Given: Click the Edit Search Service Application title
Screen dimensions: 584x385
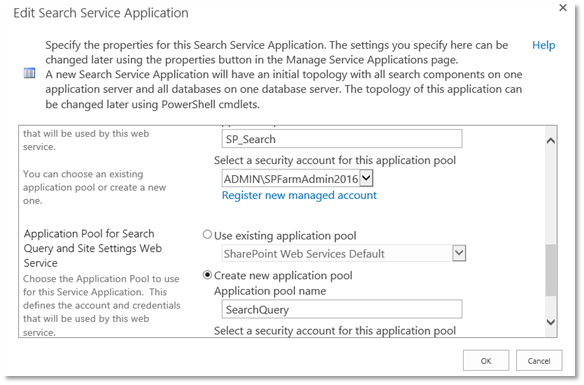Looking at the screenshot, I should pos(101,13).
